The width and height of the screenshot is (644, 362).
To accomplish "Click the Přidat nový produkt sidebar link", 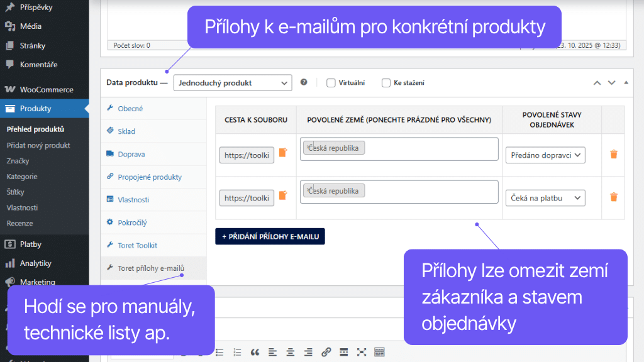I will coord(40,145).
